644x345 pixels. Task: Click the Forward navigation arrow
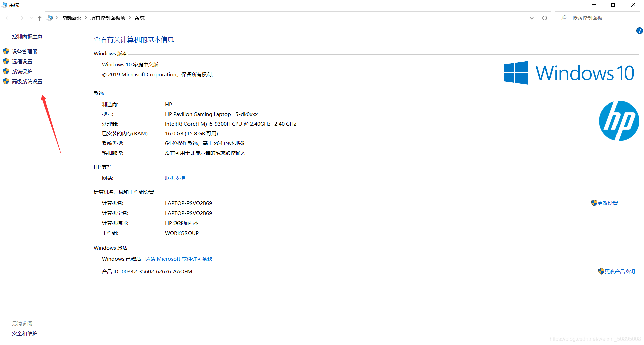[x=21, y=18]
